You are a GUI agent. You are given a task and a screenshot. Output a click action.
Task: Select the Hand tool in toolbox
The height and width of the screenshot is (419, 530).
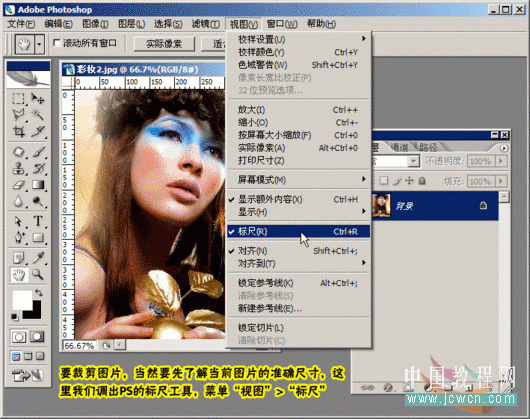[x=18, y=275]
